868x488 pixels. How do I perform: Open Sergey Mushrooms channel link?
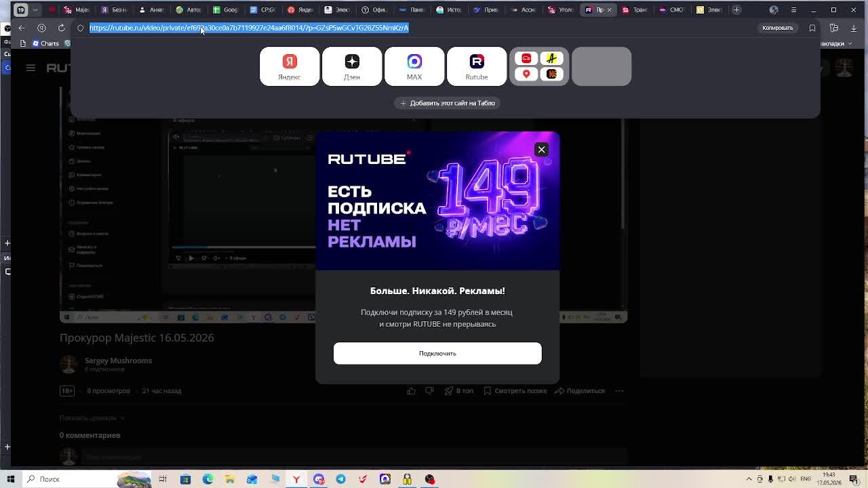point(118,361)
